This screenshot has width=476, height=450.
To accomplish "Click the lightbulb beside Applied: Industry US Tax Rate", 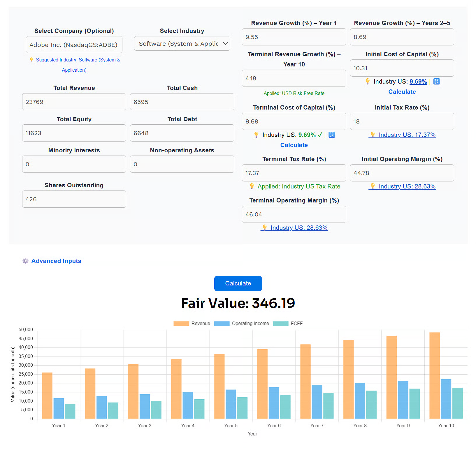I will (x=252, y=186).
